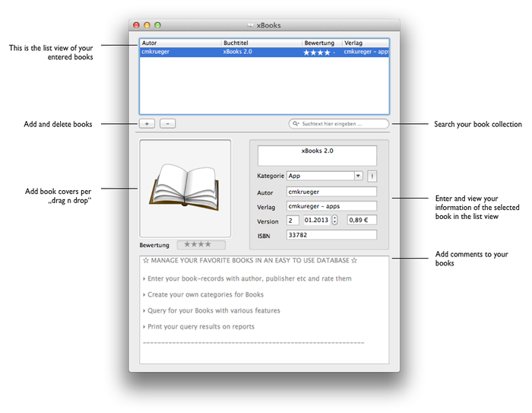Minimize xBooks with the yellow button

(147, 25)
